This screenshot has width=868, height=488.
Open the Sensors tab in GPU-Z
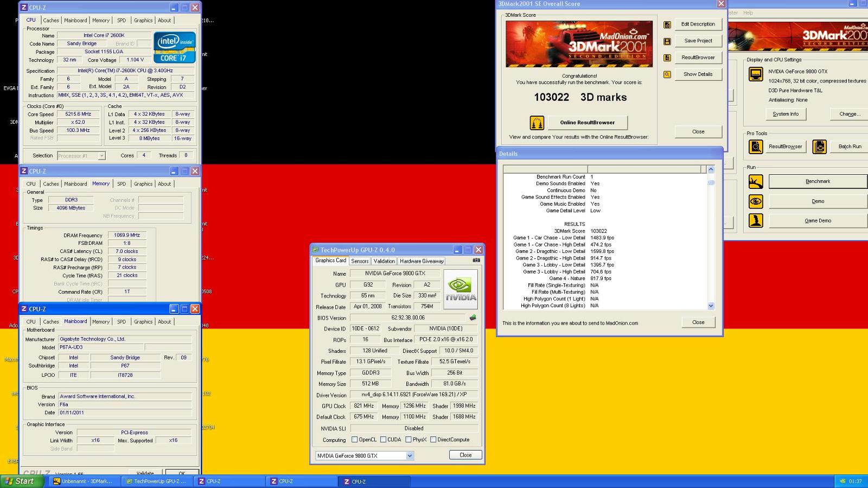coord(360,261)
